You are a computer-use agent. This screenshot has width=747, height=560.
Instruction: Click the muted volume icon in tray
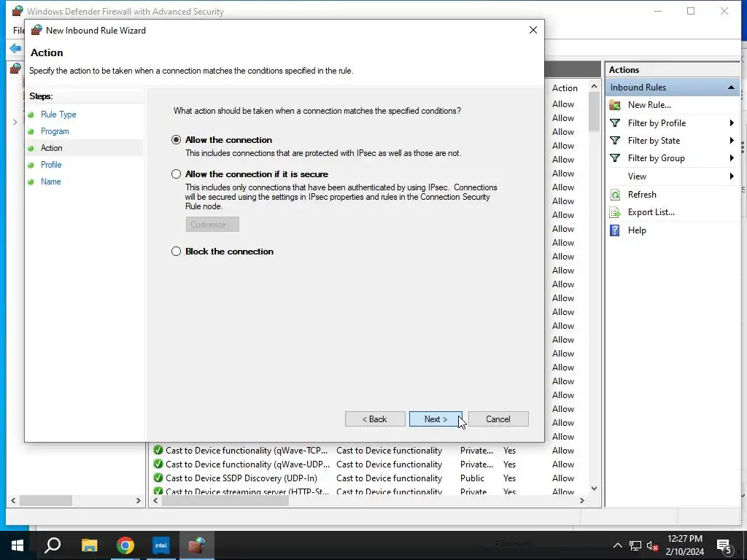tap(653, 545)
